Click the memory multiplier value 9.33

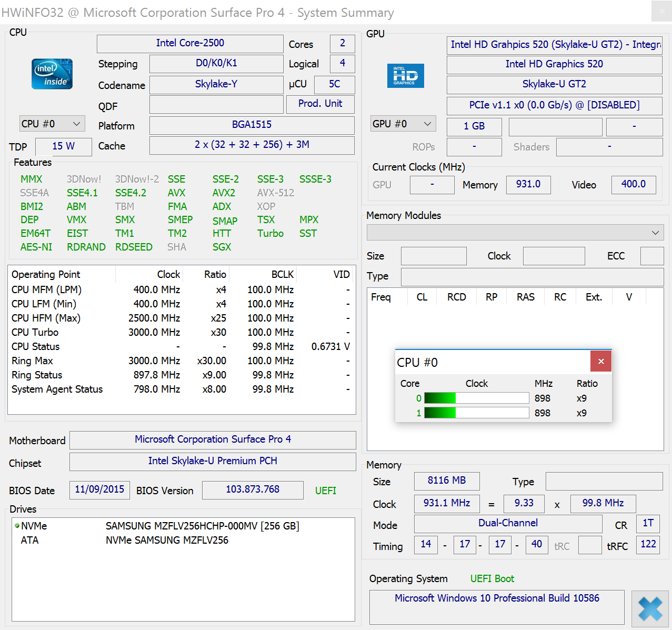[524, 504]
